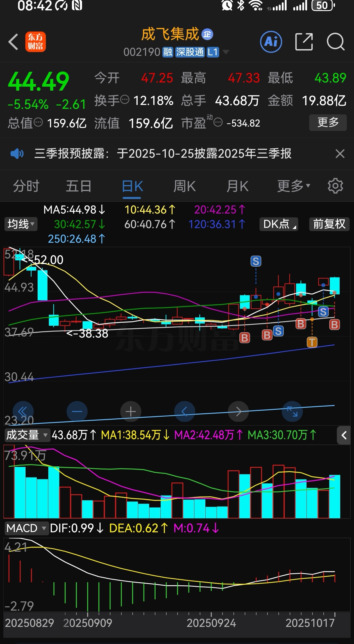354x644 pixels.
Task: Switch to the 分时 tab
Action: (26, 186)
